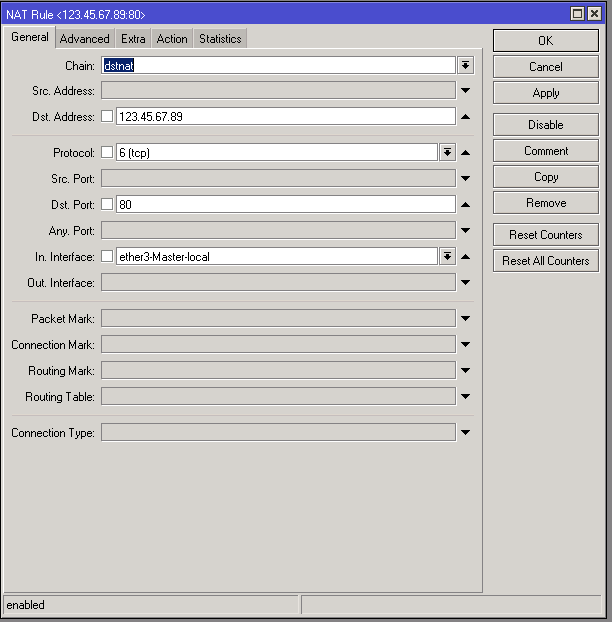Expand the Src. Address field arrow

[x=465, y=91]
